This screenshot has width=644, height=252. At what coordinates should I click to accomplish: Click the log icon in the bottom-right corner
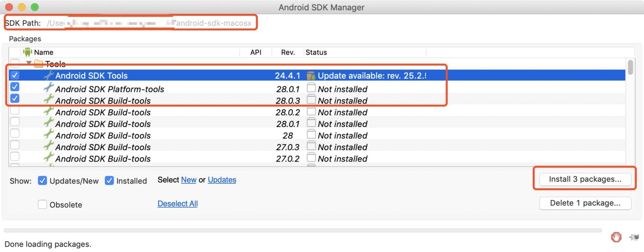[634, 237]
